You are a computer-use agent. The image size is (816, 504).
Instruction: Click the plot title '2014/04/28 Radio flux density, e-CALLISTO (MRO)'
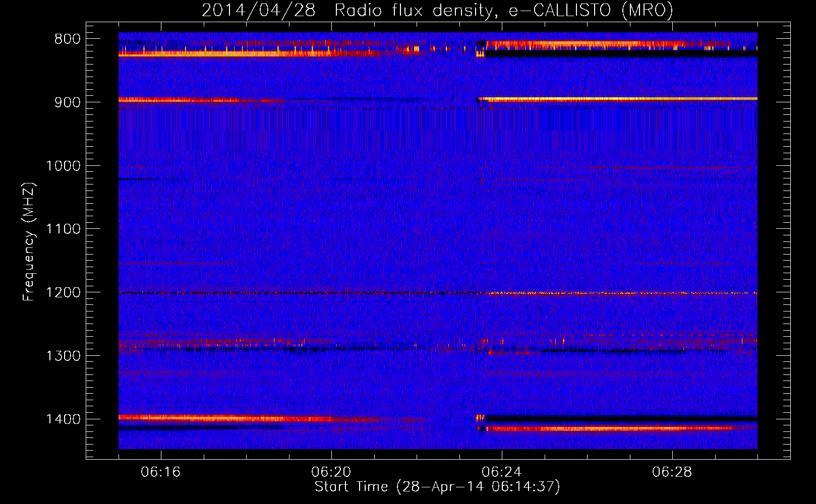point(437,10)
